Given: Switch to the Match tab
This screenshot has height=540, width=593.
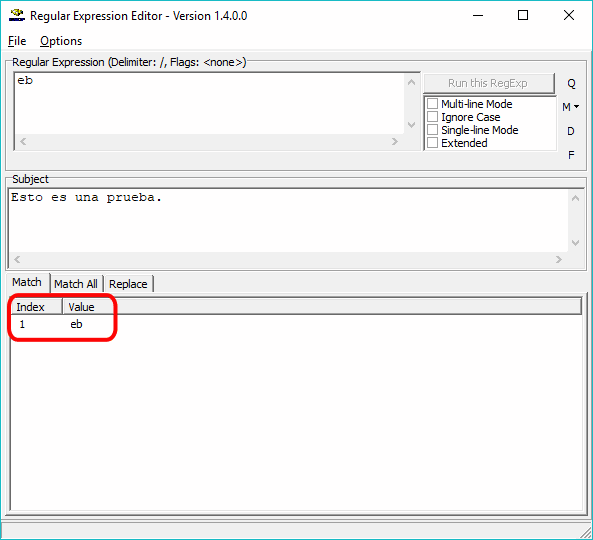Looking at the screenshot, I should (27, 282).
